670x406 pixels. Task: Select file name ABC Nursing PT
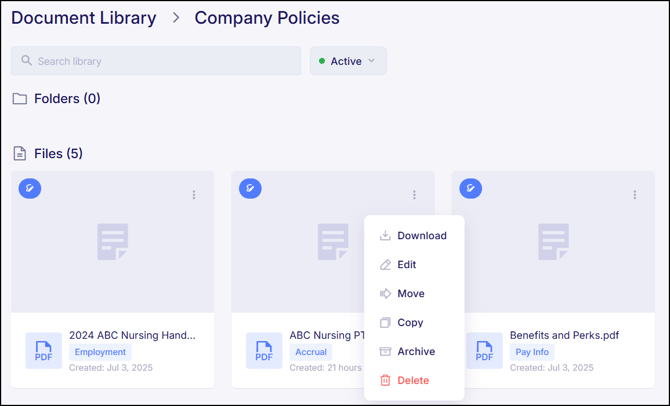point(327,335)
